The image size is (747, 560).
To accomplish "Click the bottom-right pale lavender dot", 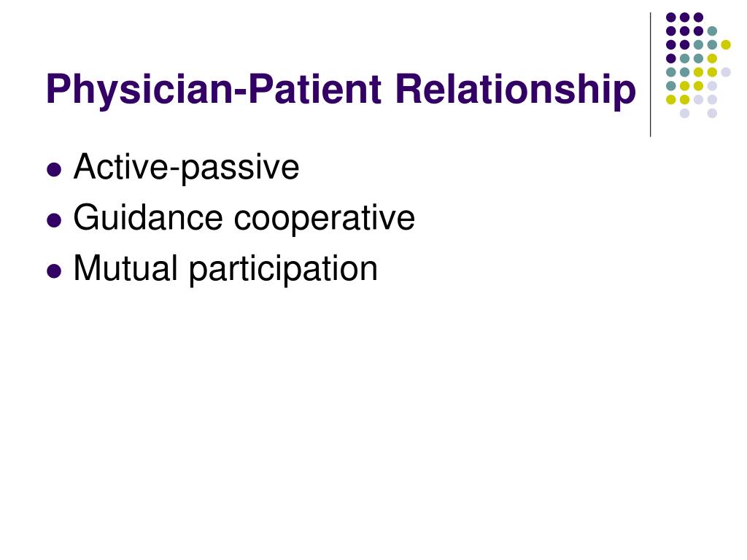I will tap(712, 113).
